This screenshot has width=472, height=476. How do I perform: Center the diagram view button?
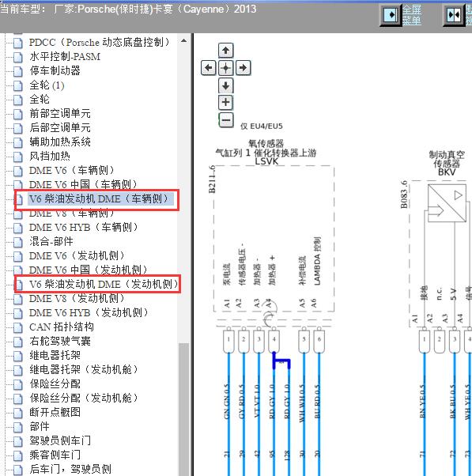coord(225,68)
